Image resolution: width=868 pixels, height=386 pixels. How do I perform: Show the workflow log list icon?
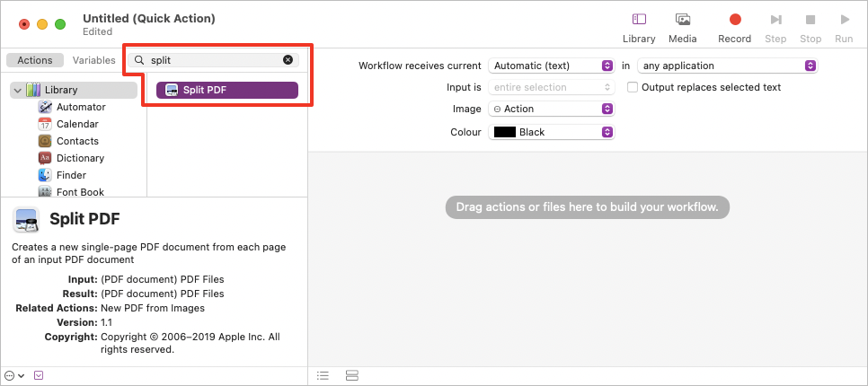click(323, 374)
